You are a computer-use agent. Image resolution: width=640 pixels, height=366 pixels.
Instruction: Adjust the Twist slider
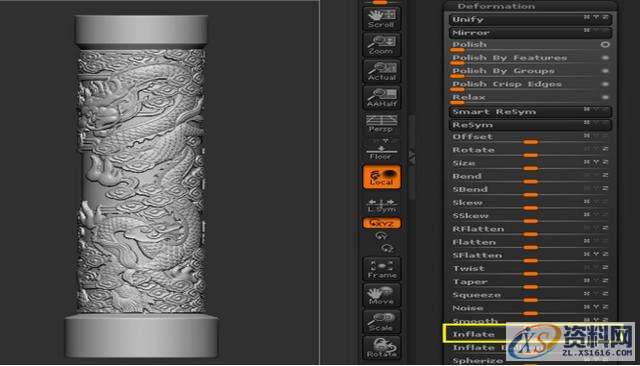[530, 269]
